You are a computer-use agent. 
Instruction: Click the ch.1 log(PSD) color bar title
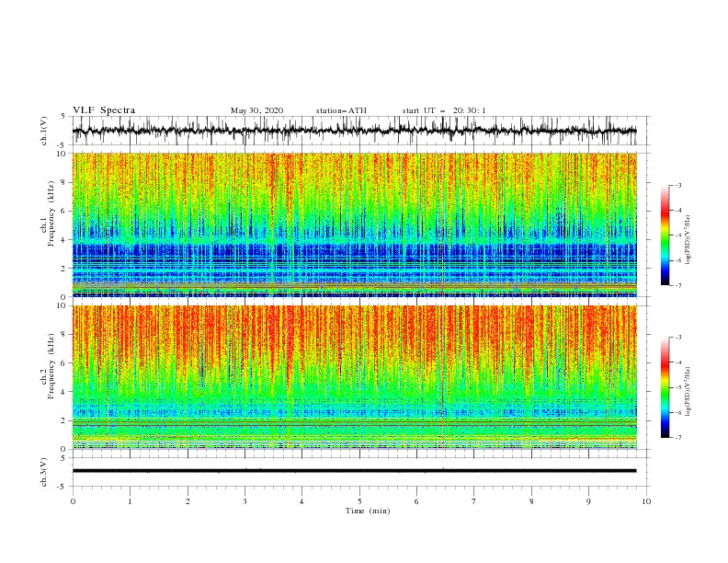pos(688,240)
